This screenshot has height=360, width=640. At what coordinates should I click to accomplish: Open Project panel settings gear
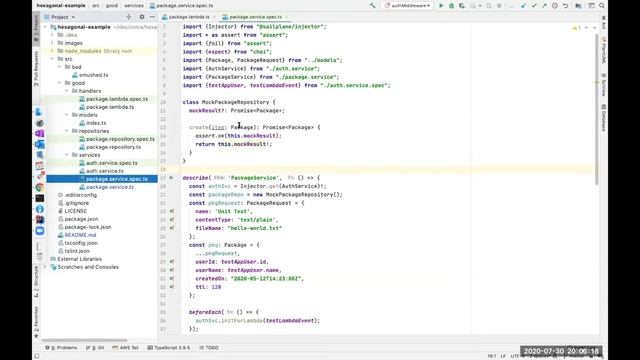click(142, 17)
